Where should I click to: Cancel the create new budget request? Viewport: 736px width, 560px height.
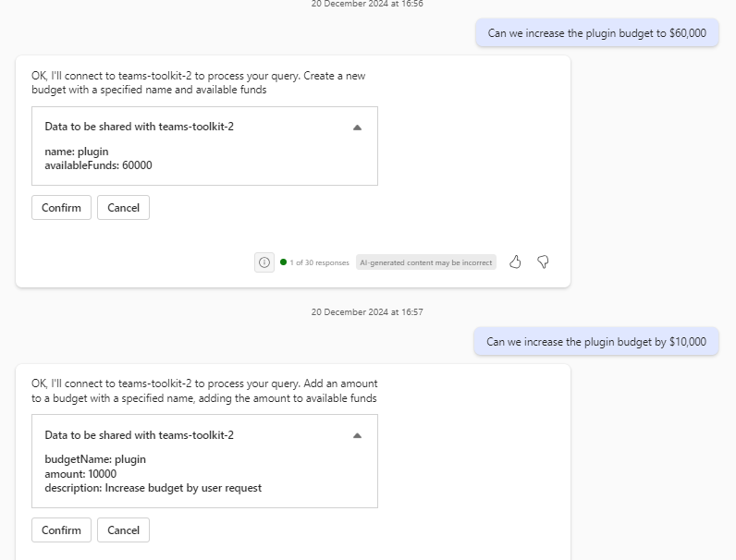[123, 208]
